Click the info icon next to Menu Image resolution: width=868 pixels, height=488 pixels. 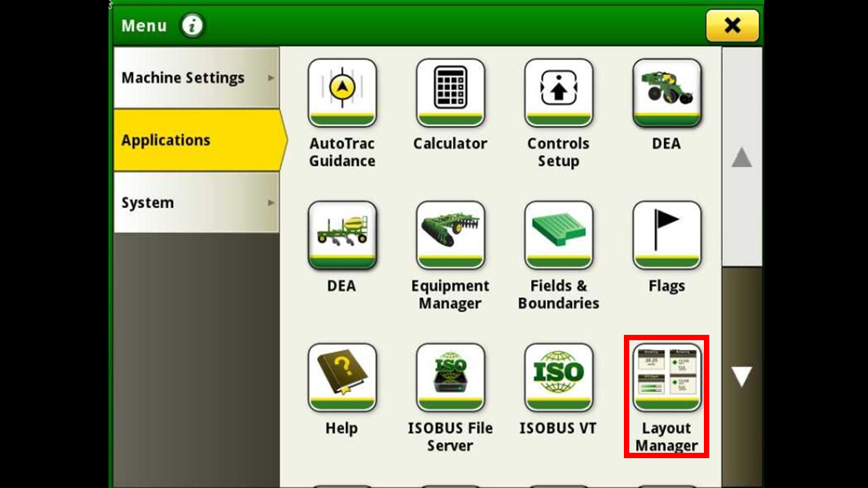193,26
